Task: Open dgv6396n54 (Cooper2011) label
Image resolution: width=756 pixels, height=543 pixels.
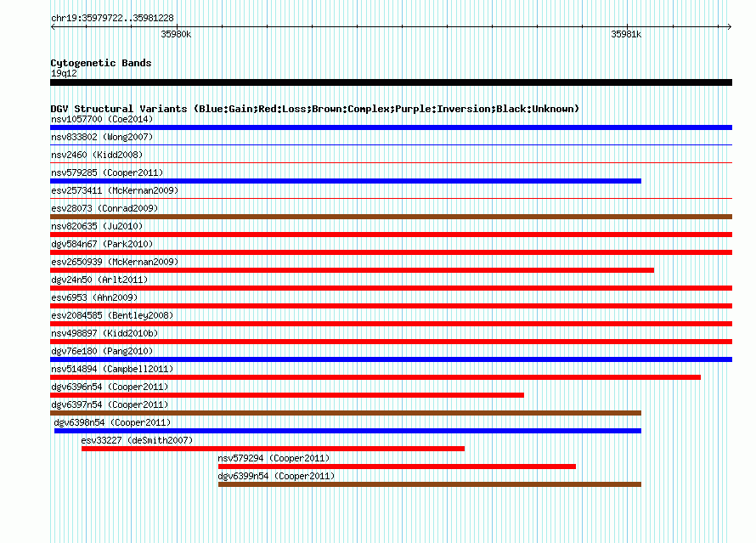Action: (110, 387)
